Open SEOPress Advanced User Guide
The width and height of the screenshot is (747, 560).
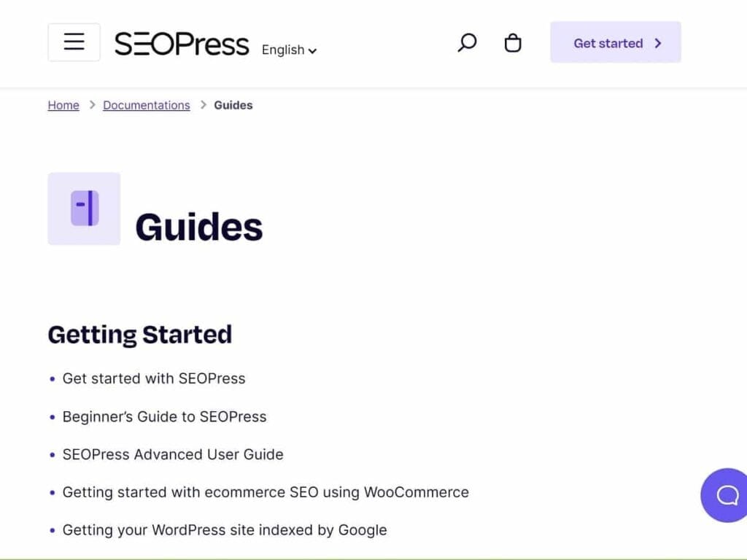[x=172, y=454]
